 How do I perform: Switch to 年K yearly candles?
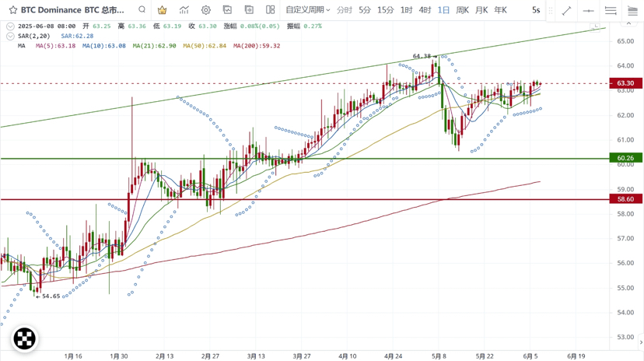point(500,10)
